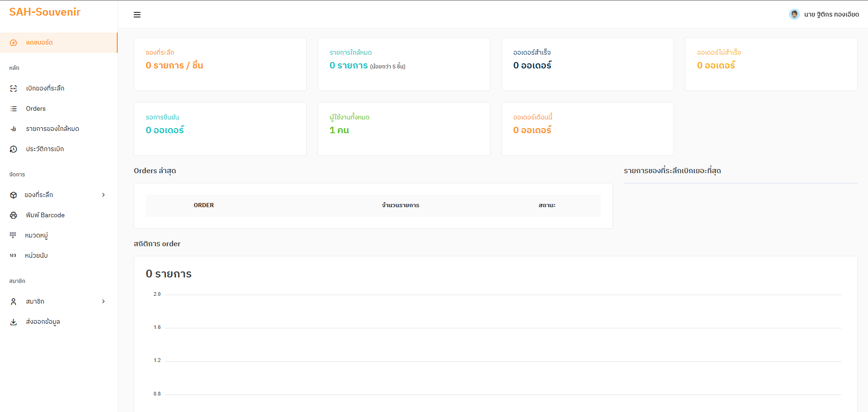Screen dimensions: 868x412
Task: Click the download icon for ส่งออกข้อมูล
Action: pos(13,322)
